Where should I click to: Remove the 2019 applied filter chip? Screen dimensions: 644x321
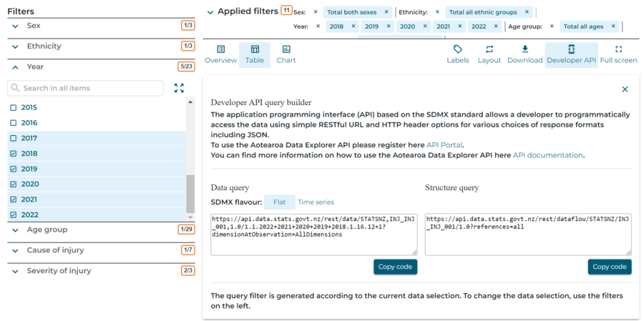coord(388,26)
